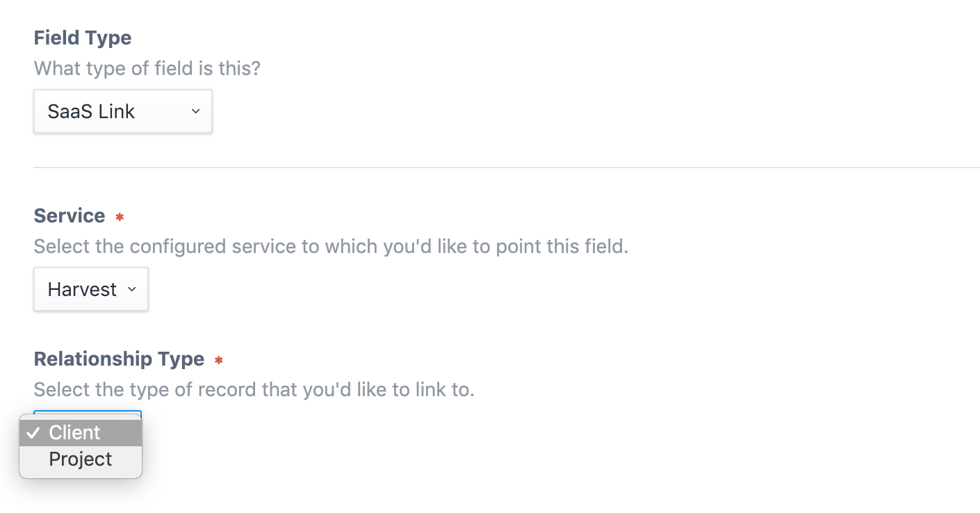Image resolution: width=980 pixels, height=513 pixels.
Task: Click the 'Field Type' heading label
Action: coord(83,38)
